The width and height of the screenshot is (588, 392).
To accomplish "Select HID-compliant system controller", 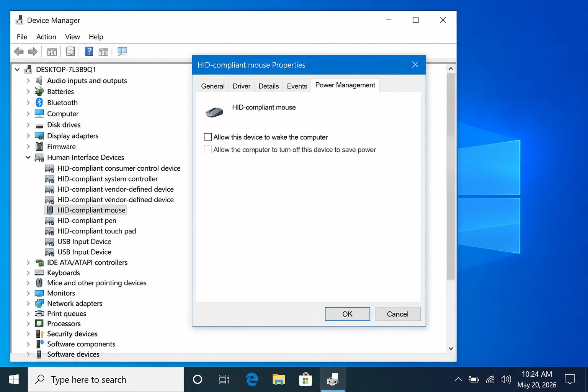I will [x=108, y=179].
